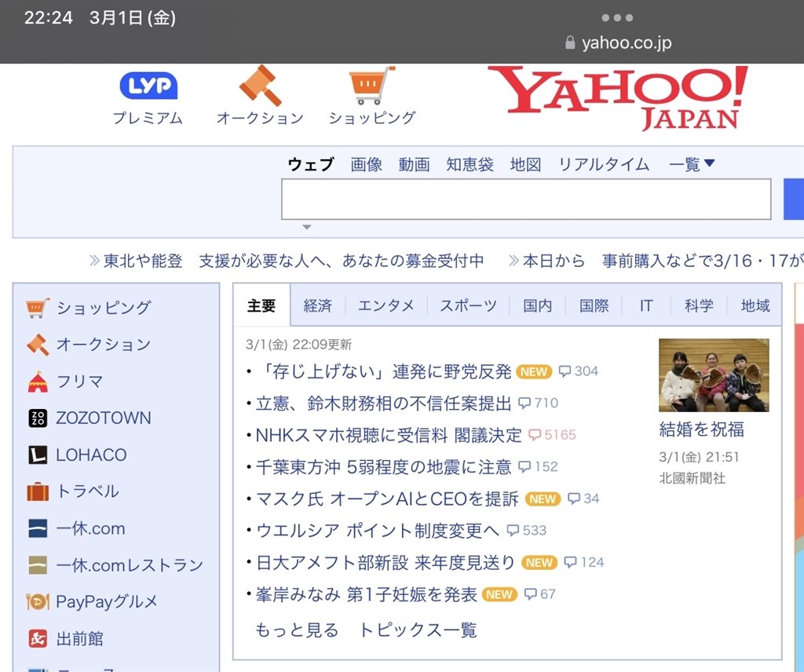Click the 一休.comレストラン icon

[38, 565]
